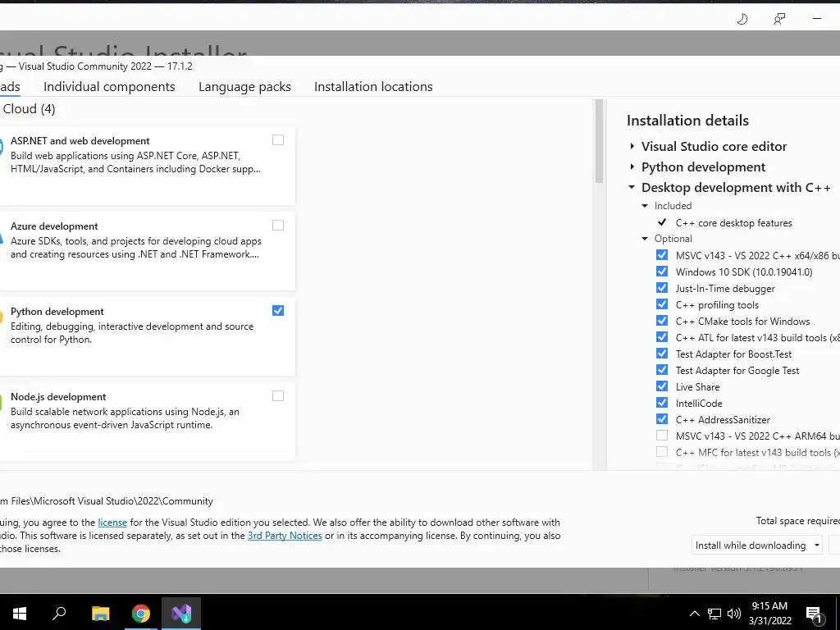Collapse the Included group

click(645, 206)
